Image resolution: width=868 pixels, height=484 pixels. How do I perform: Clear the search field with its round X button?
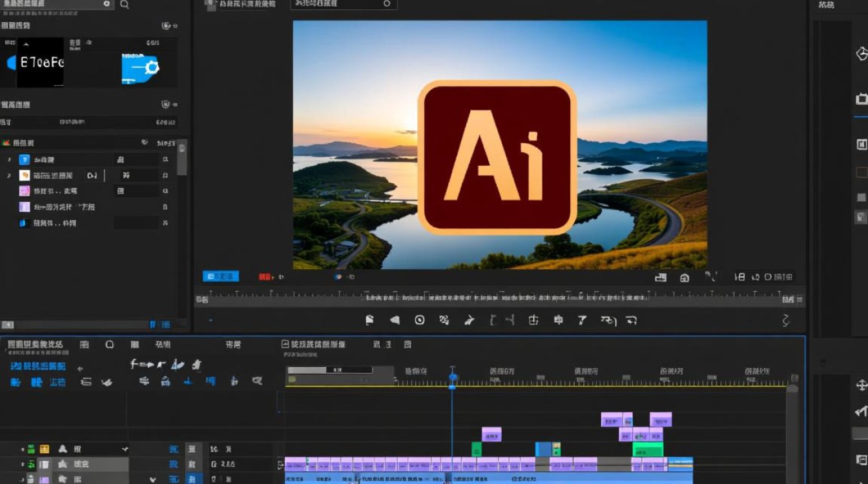[107, 4]
